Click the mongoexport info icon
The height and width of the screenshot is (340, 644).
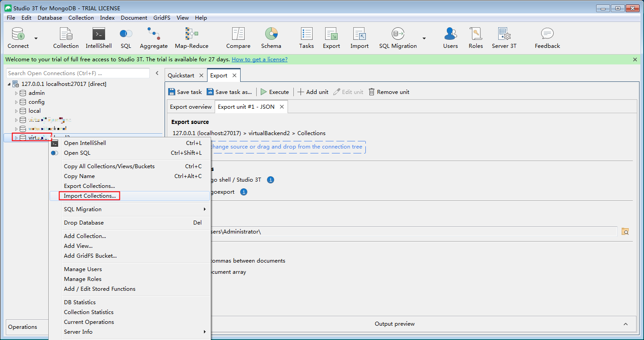coord(244,192)
